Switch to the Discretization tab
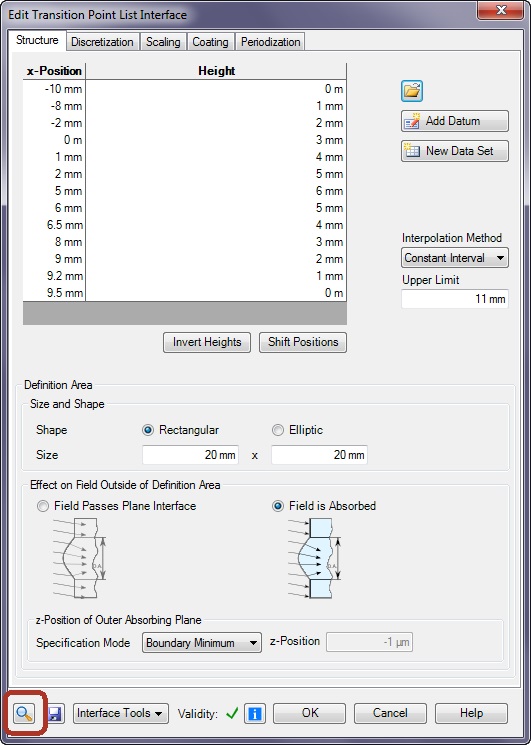The height and width of the screenshot is (745, 531). click(x=103, y=42)
